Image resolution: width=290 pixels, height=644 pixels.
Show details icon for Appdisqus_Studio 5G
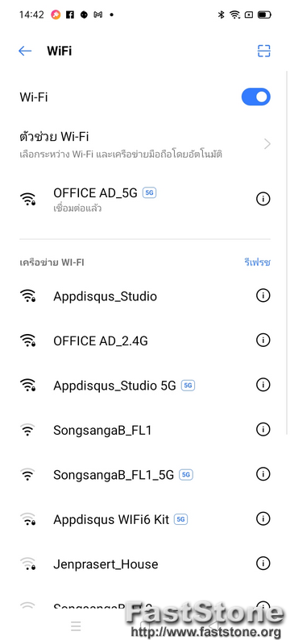(x=263, y=385)
